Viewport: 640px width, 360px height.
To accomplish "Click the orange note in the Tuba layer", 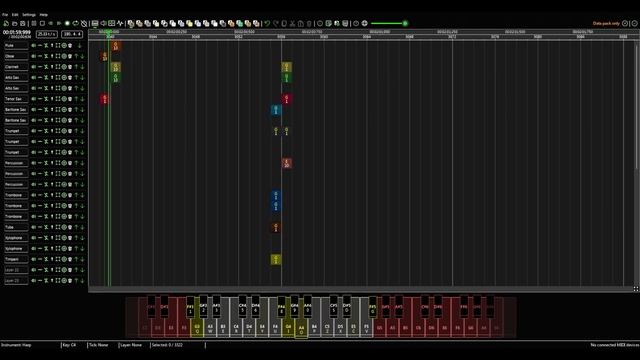I will click(x=276, y=227).
